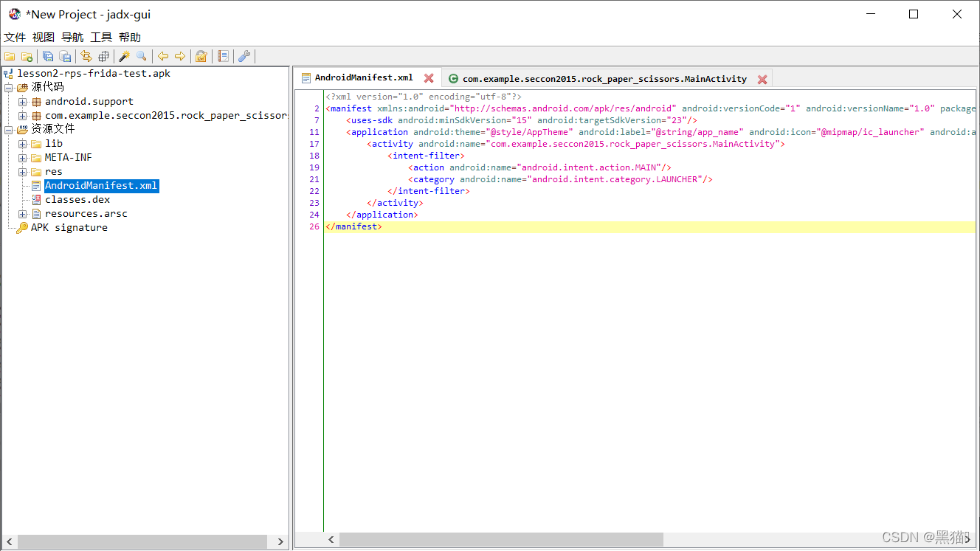
Task: Switch to the MainActivity tab
Action: pos(604,79)
